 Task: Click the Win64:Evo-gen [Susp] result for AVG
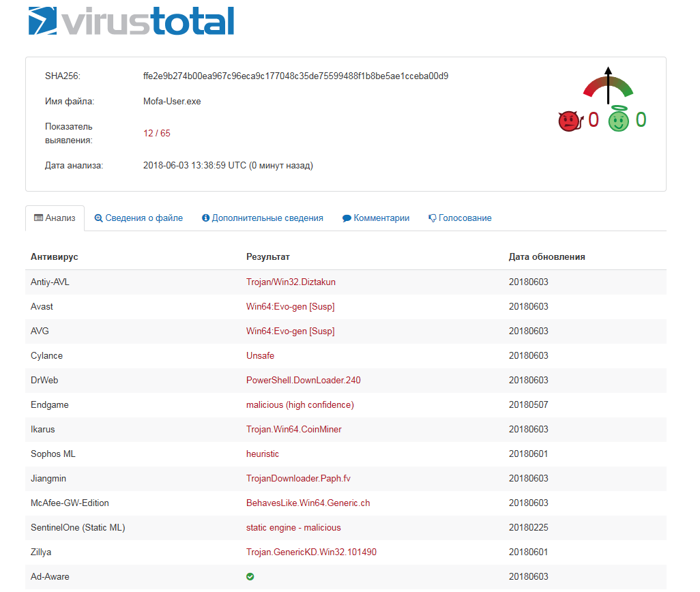(x=290, y=331)
